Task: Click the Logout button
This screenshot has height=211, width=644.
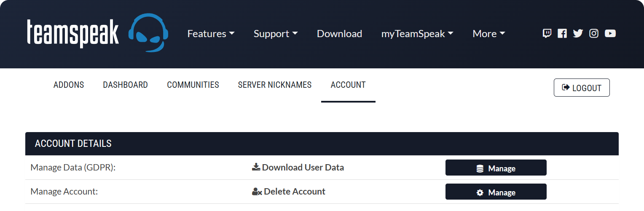Action: [582, 87]
